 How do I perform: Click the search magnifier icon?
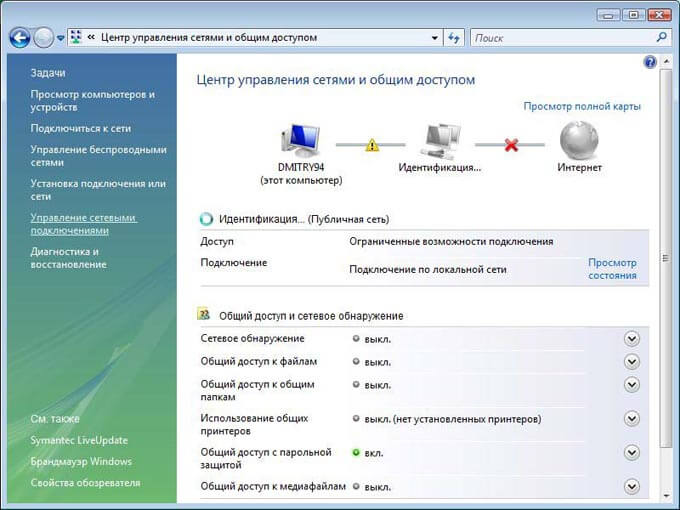click(x=661, y=37)
